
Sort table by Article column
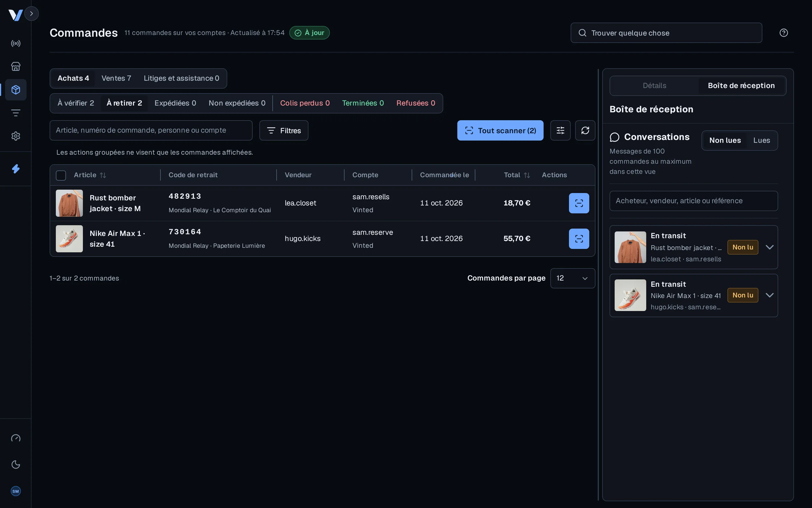click(x=90, y=175)
